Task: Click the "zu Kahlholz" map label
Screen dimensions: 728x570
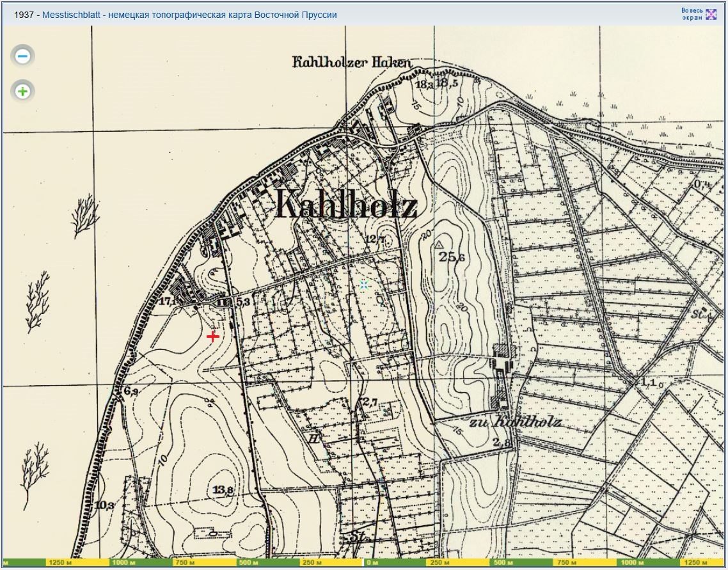Action: [515, 422]
